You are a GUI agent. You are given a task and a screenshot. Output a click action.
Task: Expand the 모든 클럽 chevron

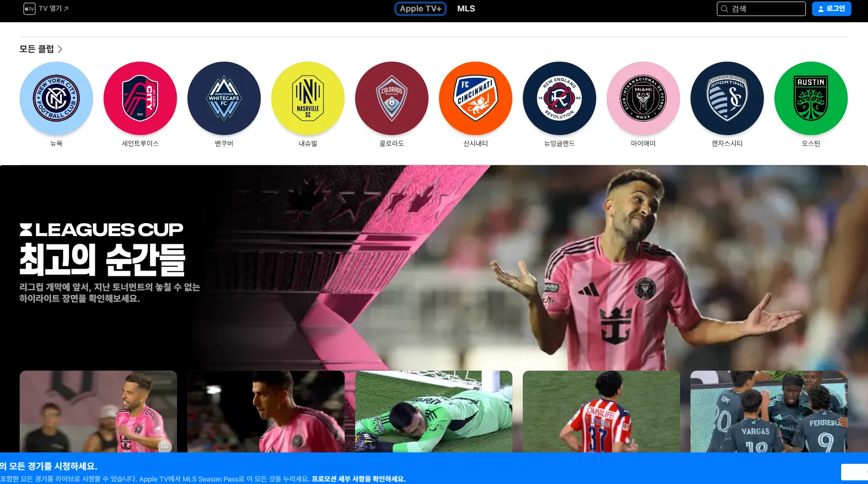pos(60,49)
